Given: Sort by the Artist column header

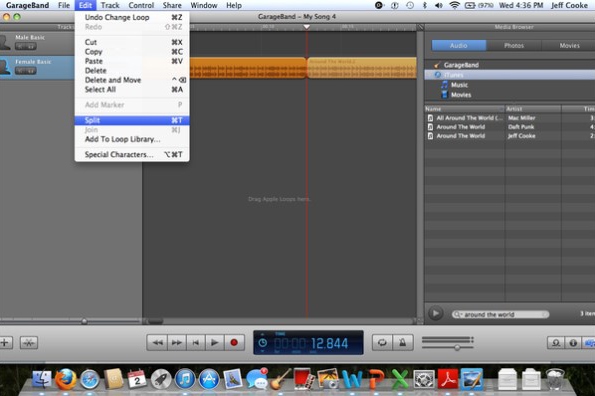Looking at the screenshot, I should (533, 109).
